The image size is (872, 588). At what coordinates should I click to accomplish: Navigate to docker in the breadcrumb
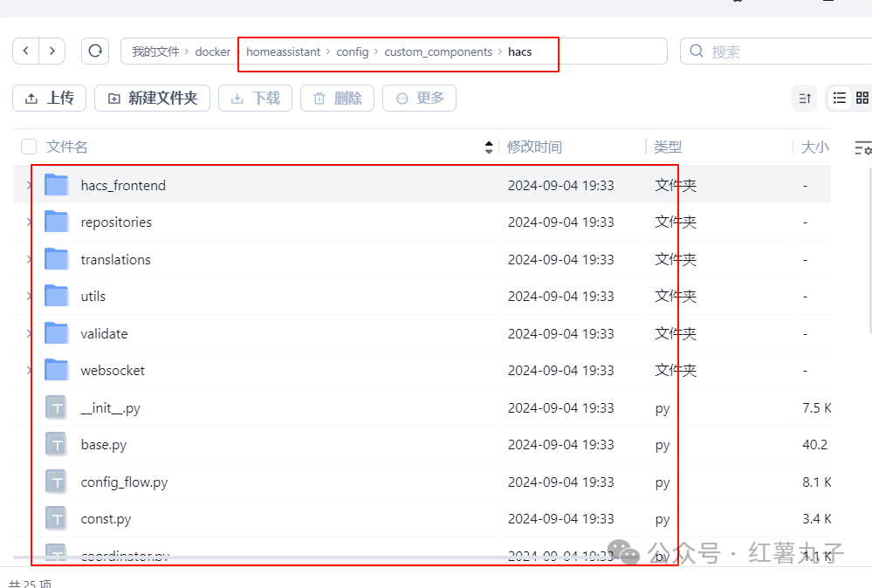click(x=212, y=51)
